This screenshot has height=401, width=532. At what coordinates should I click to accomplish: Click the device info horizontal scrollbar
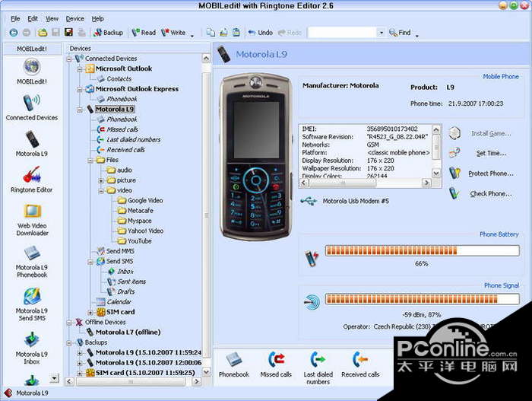point(365,183)
